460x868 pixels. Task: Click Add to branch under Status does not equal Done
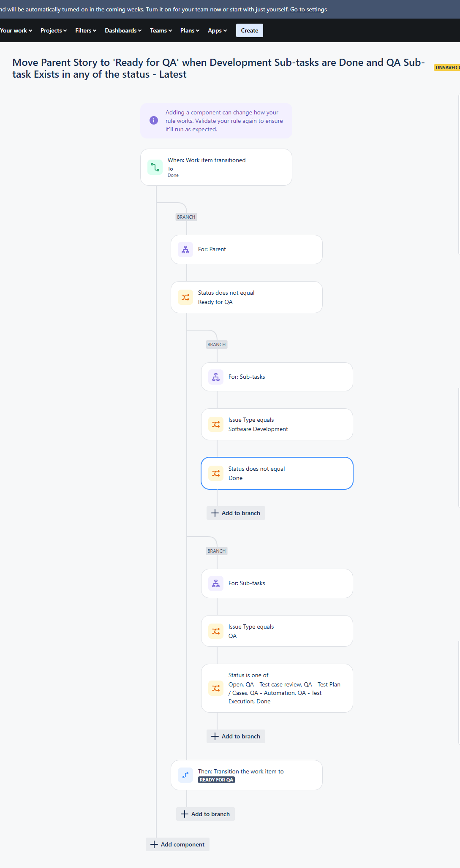[235, 513]
